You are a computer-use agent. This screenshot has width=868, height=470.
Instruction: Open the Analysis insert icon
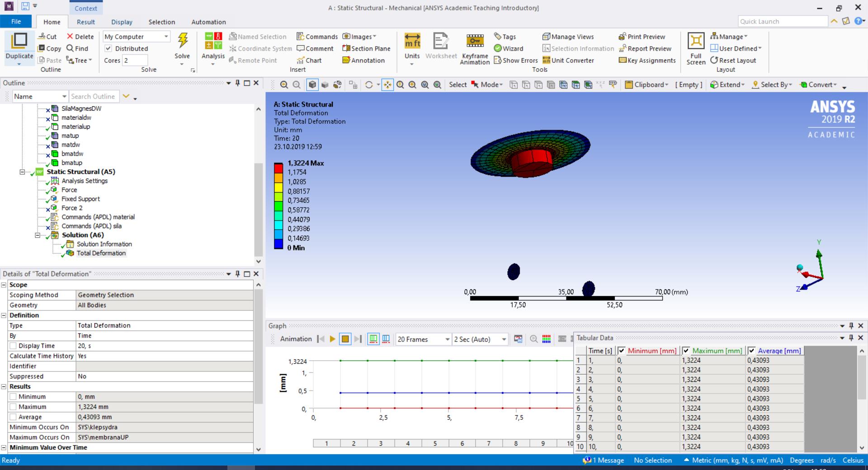point(213,41)
